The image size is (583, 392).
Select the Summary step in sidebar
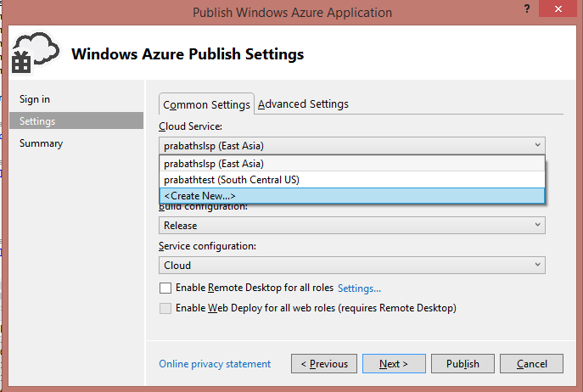(41, 143)
